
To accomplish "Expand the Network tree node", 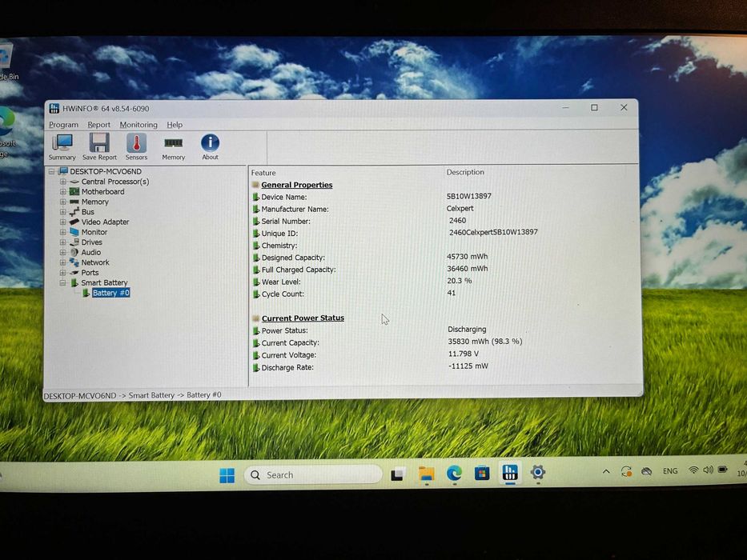I will (x=63, y=262).
